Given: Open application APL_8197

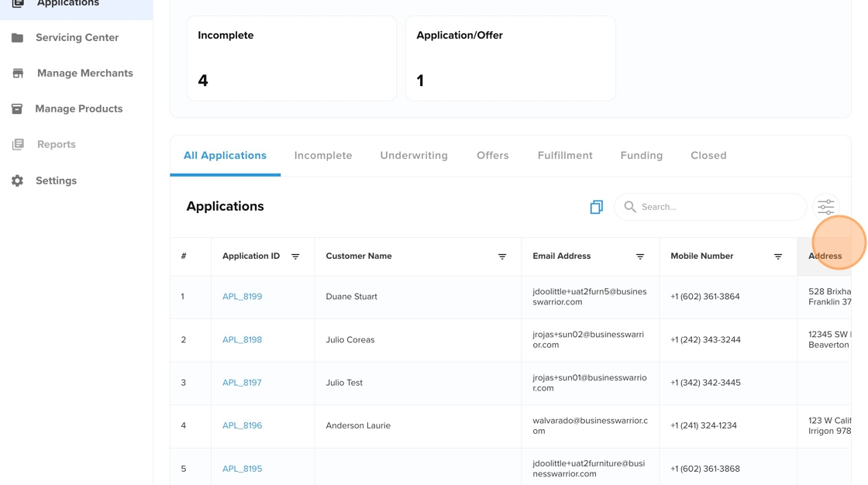Looking at the screenshot, I should coord(242,383).
